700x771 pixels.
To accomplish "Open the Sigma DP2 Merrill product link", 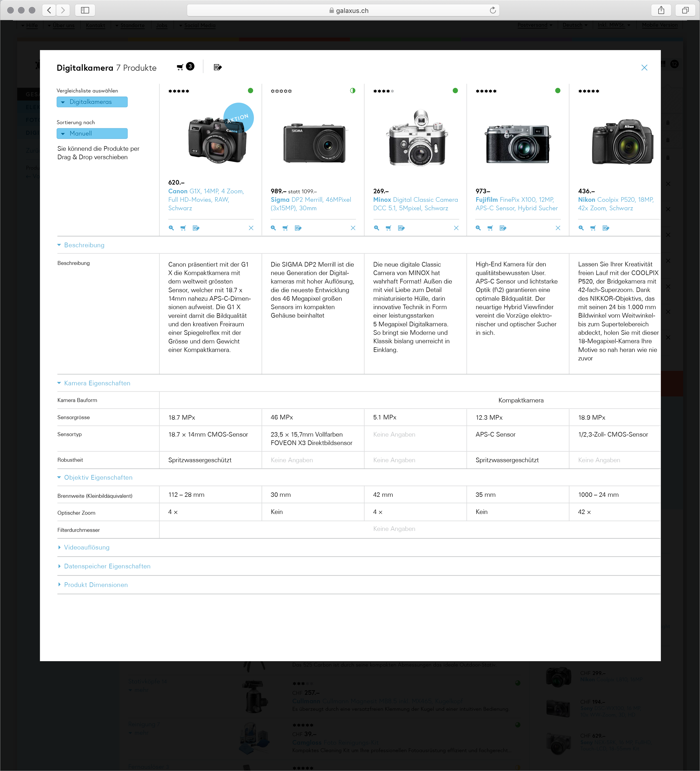I will tap(311, 204).
